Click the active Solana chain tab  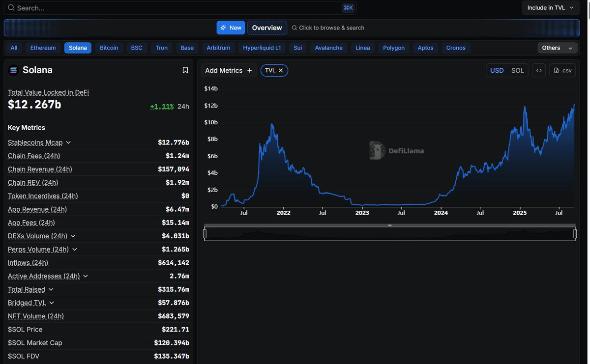coord(78,48)
